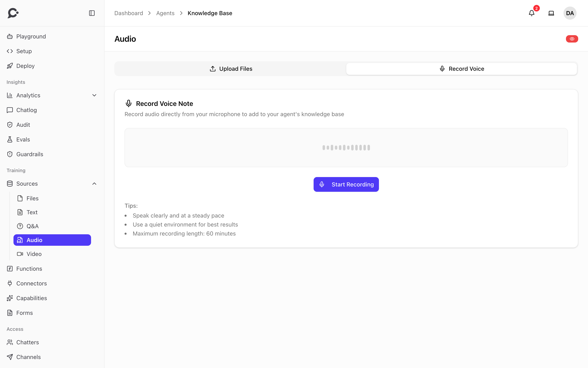Open notifications bell with 2 badge

[532, 13]
